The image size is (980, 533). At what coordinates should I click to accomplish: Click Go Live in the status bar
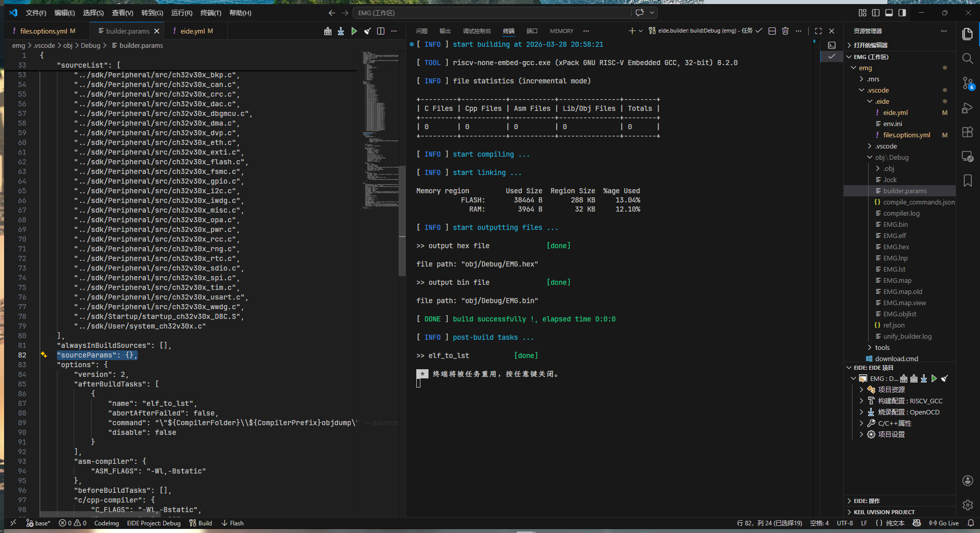(x=944, y=523)
